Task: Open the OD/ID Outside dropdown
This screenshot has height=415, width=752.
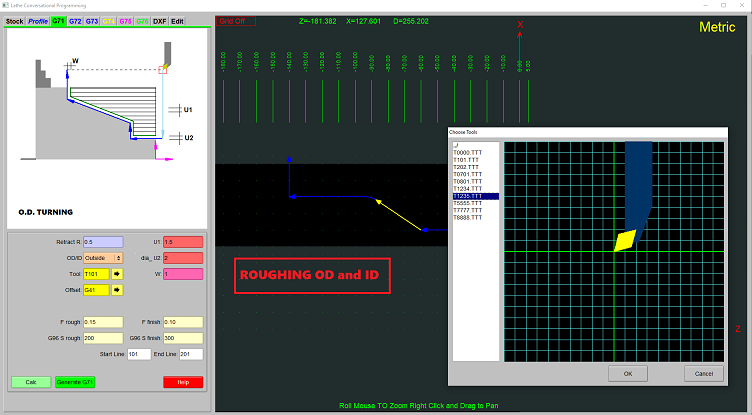Action: coord(103,257)
